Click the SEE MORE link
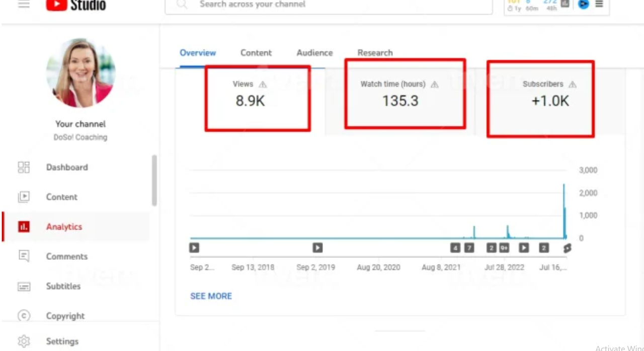 [211, 296]
